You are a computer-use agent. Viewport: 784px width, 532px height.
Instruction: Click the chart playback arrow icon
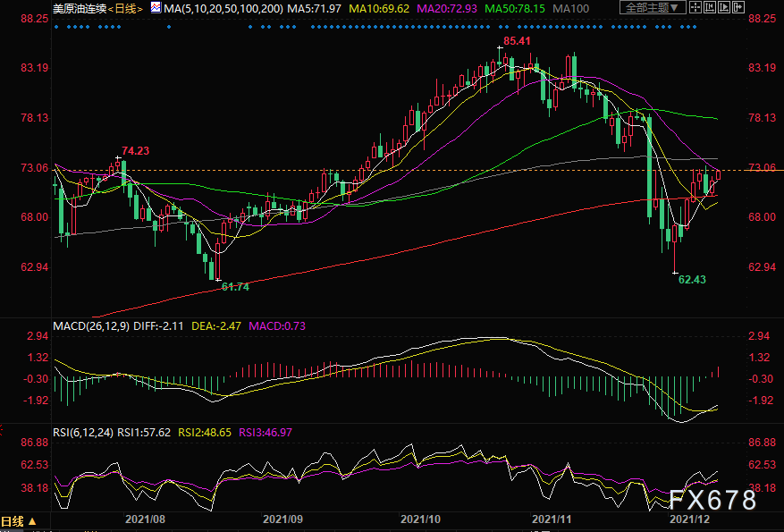click(724, 7)
